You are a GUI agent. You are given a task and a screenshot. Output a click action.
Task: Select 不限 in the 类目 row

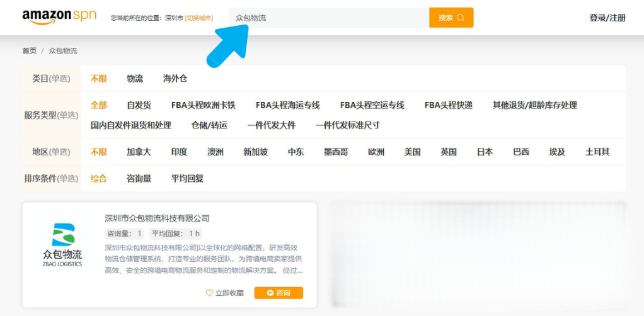pyautogui.click(x=98, y=79)
